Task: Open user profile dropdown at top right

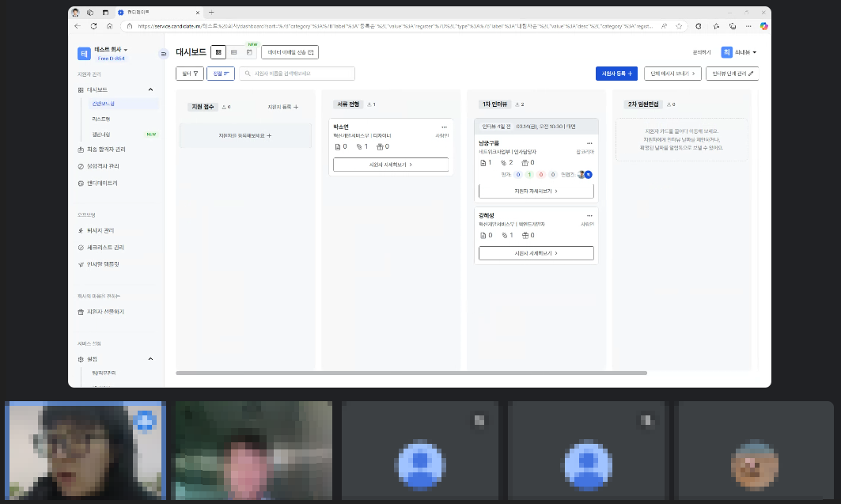Action: pyautogui.click(x=739, y=52)
